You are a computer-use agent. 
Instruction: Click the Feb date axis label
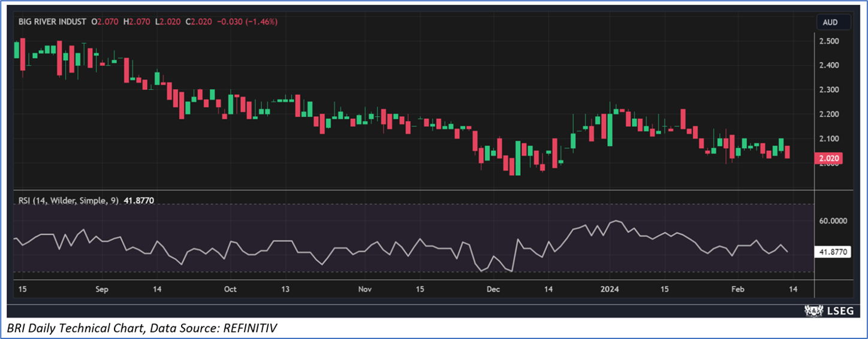click(739, 289)
